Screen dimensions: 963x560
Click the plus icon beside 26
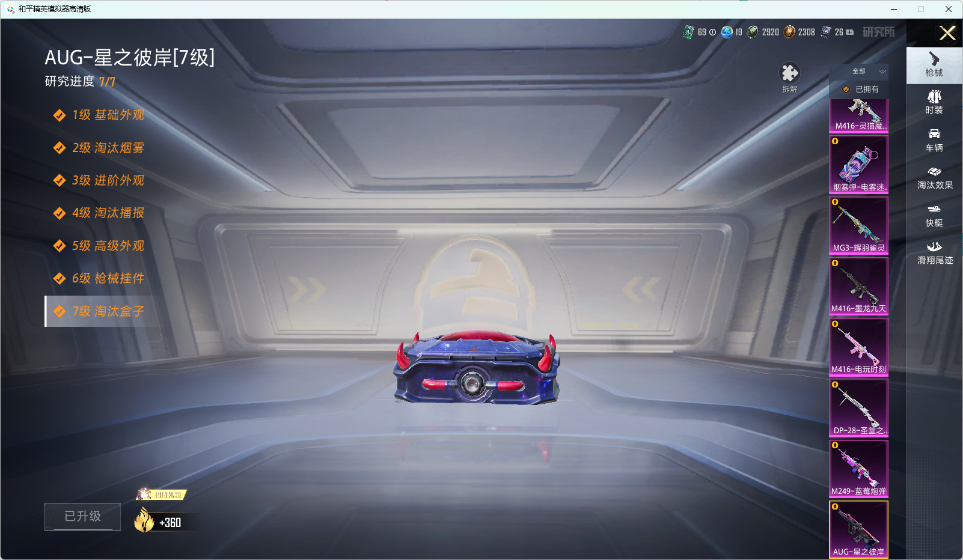coord(849,32)
